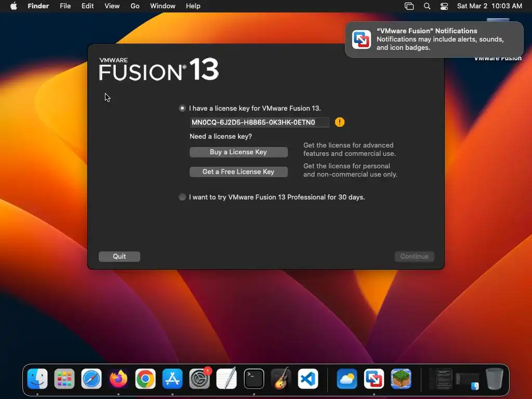Open Finder from the Dock

coord(37,379)
